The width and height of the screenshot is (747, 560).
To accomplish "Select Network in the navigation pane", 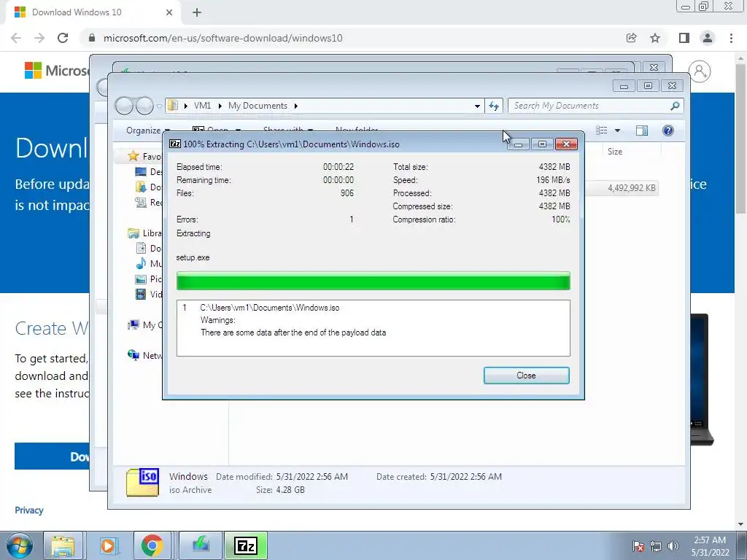I will tap(145, 355).
